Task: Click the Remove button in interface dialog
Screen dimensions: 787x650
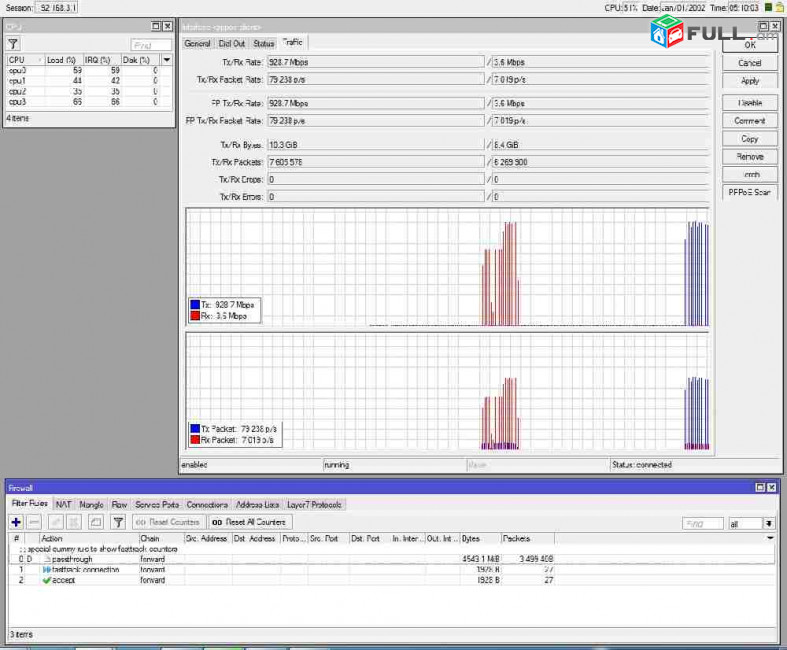Action: pos(750,157)
